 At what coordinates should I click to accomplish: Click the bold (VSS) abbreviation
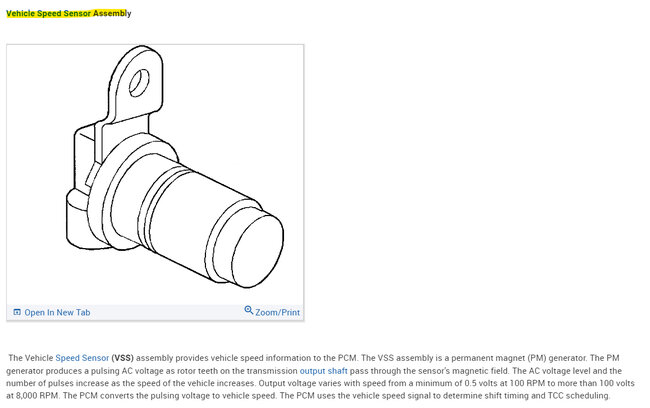coord(122,358)
